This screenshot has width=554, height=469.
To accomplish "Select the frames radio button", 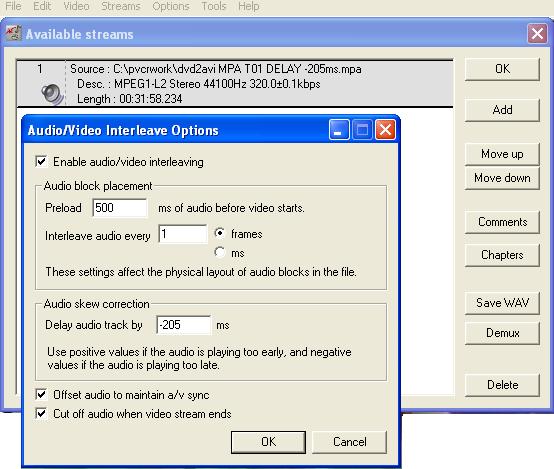I will point(220,233).
